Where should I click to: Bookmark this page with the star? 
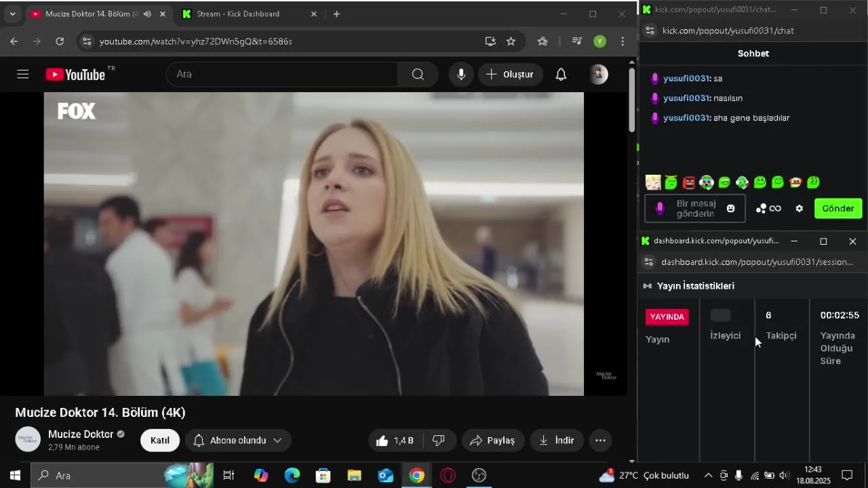coord(511,41)
